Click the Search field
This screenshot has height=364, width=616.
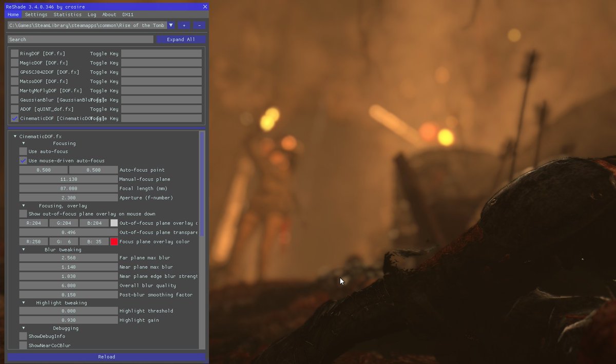click(x=80, y=40)
